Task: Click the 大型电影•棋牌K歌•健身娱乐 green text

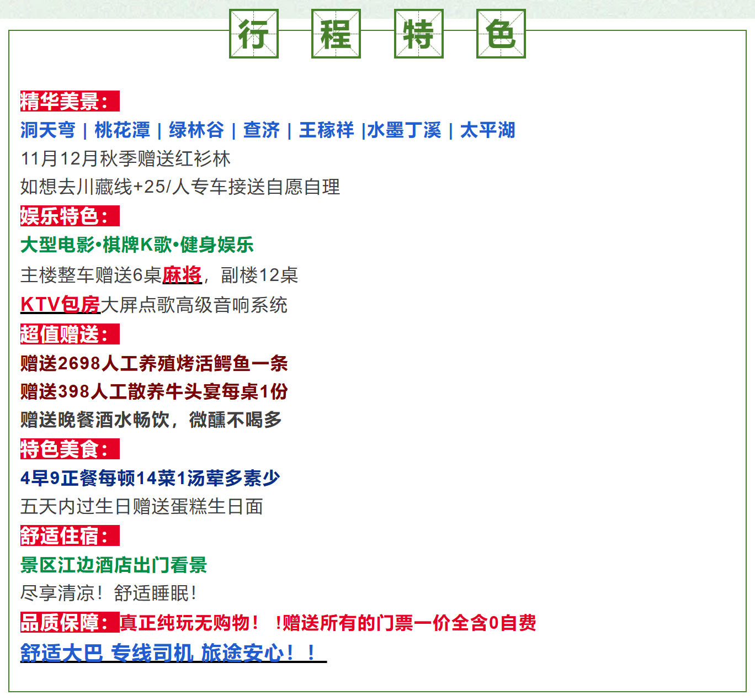Action: pos(137,245)
